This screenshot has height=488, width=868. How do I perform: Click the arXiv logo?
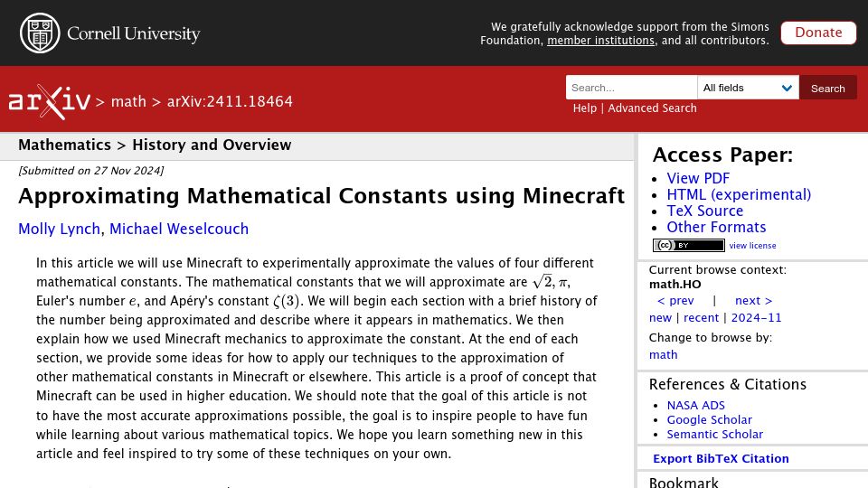49,102
